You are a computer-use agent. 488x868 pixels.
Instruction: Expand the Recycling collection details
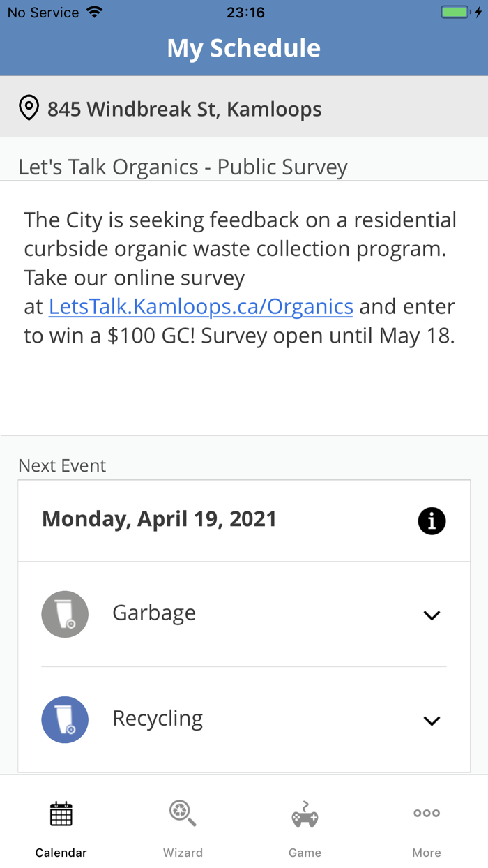coord(432,720)
